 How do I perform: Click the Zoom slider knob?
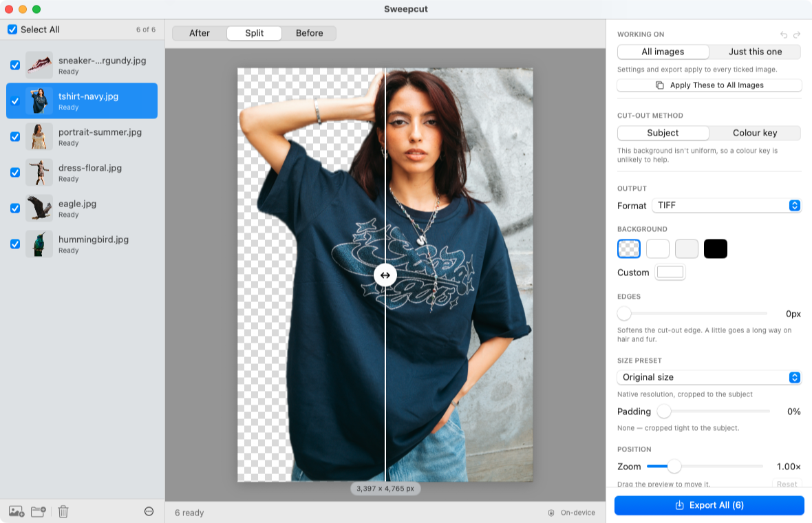click(674, 467)
